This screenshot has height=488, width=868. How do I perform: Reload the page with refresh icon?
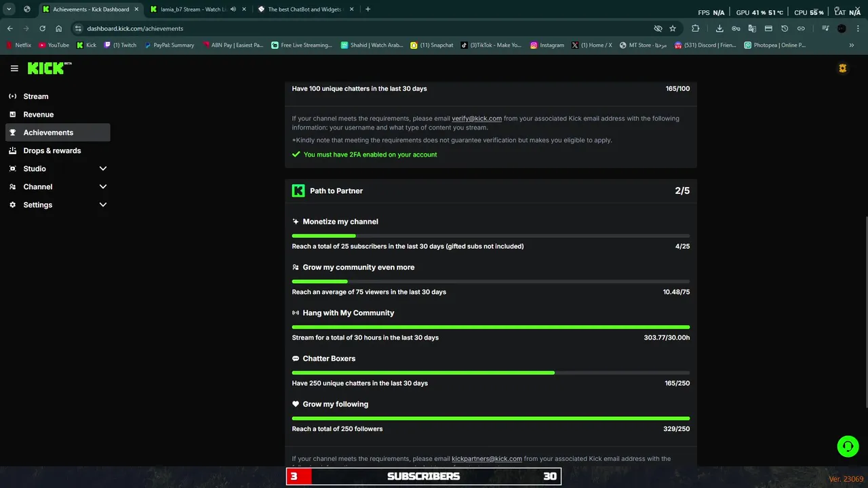(x=42, y=28)
